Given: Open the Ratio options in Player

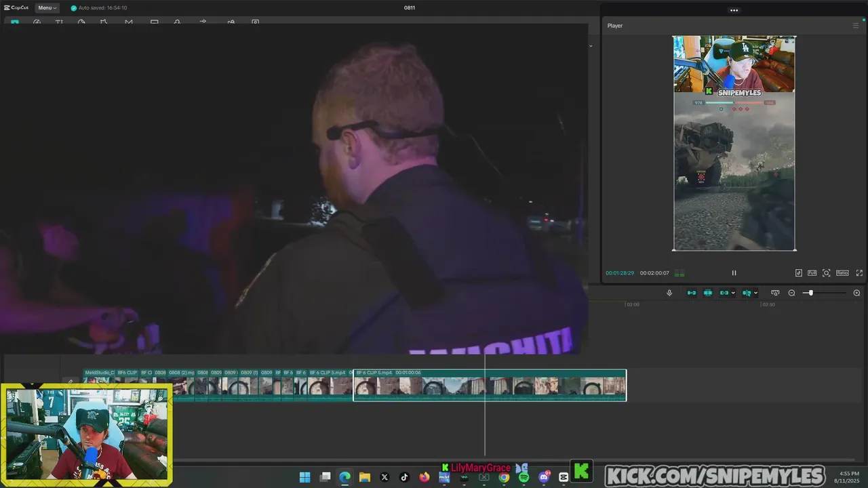Looking at the screenshot, I should coord(842,273).
